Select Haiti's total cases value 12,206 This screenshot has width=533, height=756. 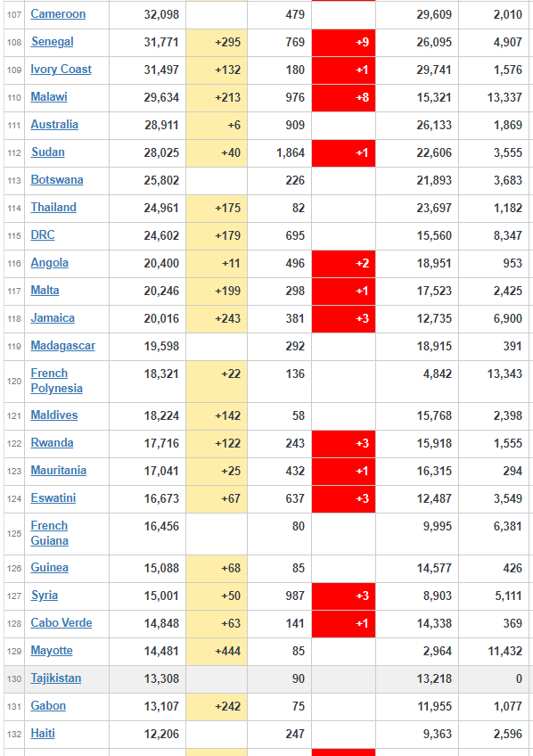click(x=161, y=734)
